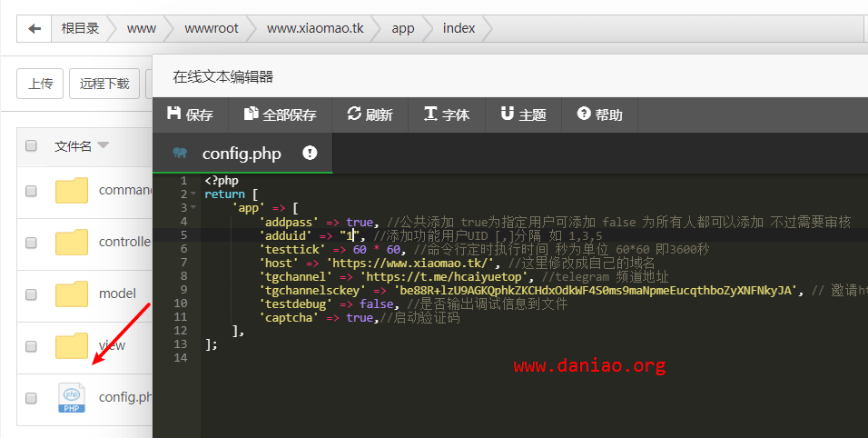Viewport: 868px width, 438px height.
Task: Open the model folder icon
Action: click(72, 294)
